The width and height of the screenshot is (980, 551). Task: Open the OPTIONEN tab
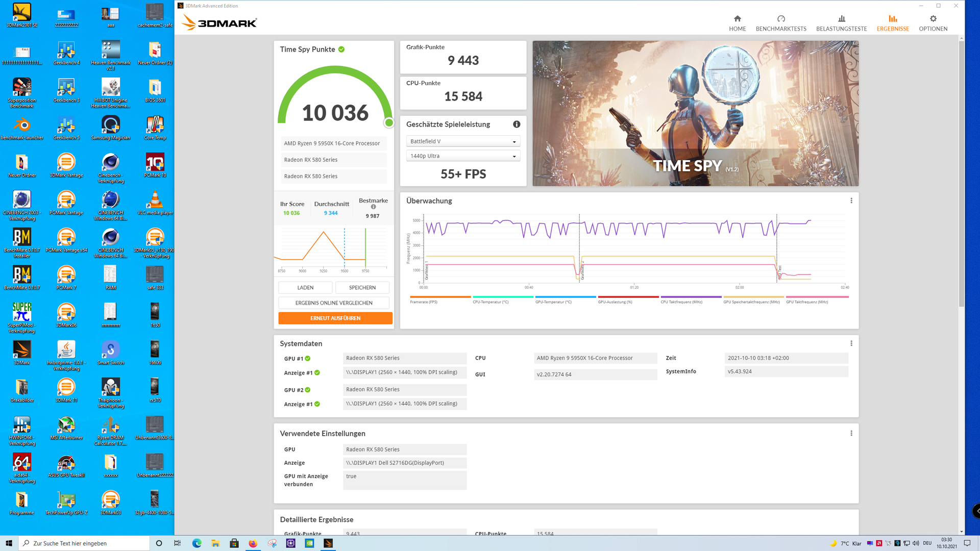(x=933, y=23)
